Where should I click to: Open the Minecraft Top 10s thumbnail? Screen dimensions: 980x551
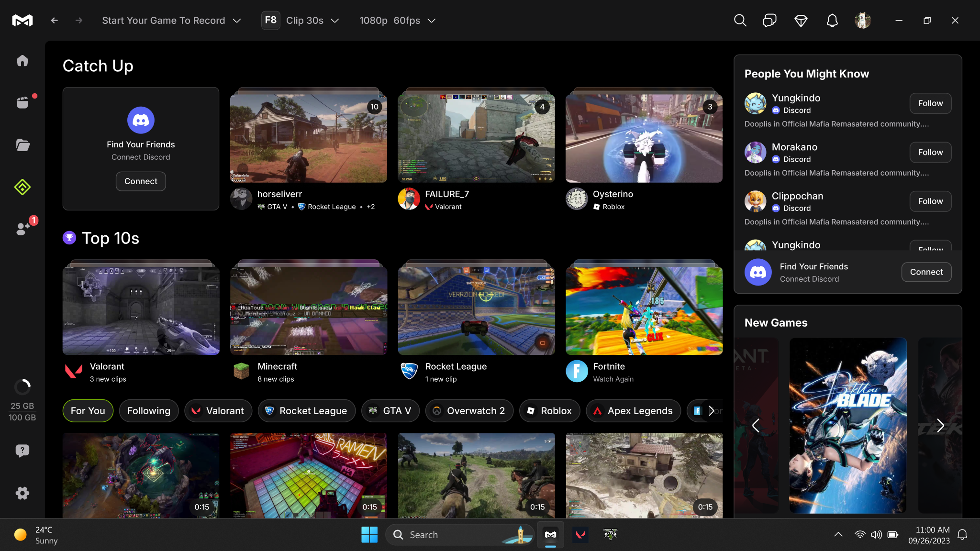(x=309, y=310)
